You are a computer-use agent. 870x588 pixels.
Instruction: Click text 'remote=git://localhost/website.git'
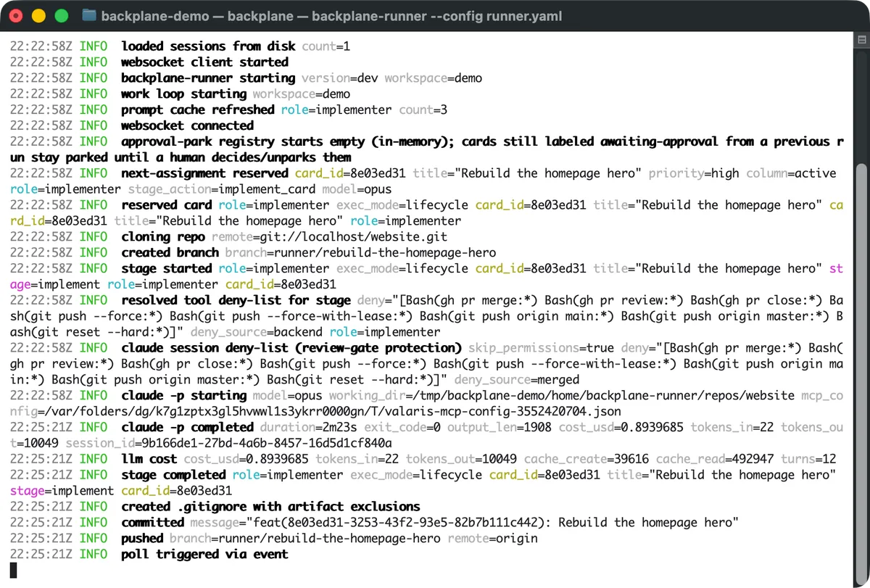330,238
